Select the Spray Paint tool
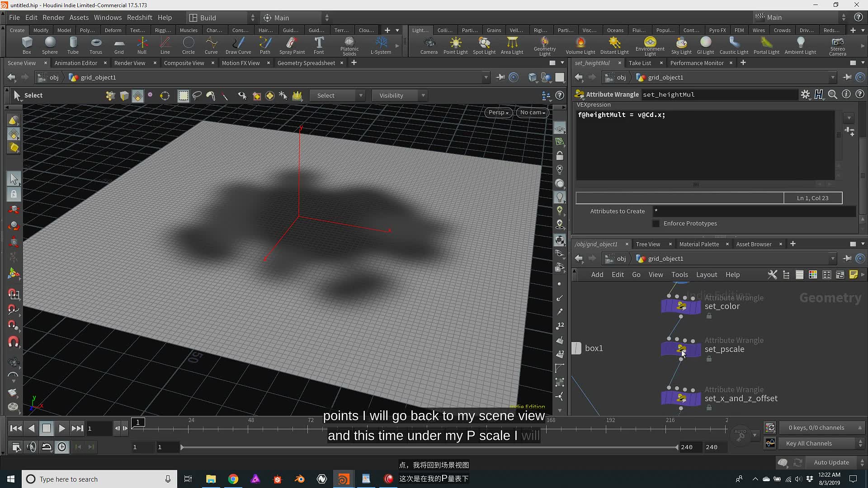 (292, 46)
